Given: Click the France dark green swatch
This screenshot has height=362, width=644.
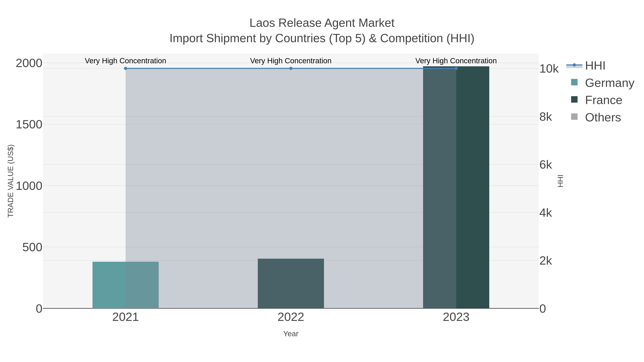Looking at the screenshot, I should (x=574, y=99).
